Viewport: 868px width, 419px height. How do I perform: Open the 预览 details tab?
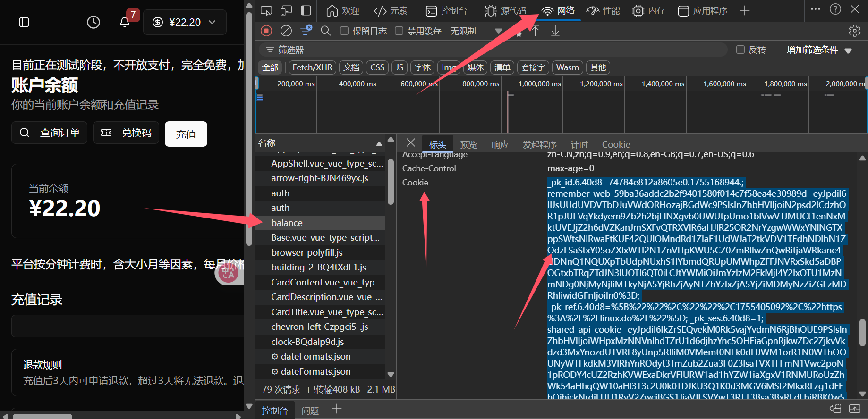tap(469, 144)
